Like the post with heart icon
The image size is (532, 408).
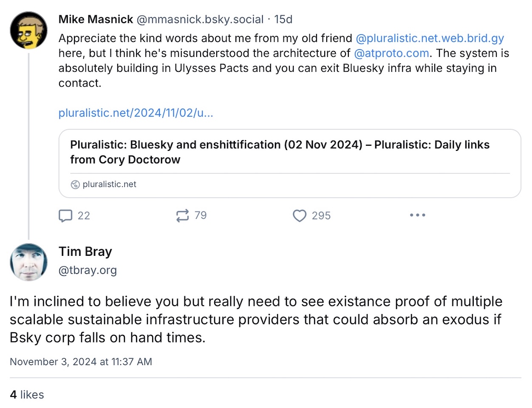click(x=300, y=215)
